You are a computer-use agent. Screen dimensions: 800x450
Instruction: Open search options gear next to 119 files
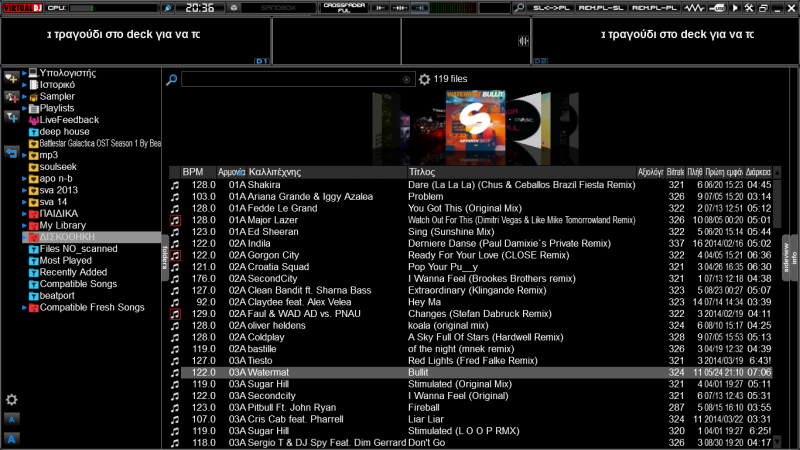click(424, 79)
